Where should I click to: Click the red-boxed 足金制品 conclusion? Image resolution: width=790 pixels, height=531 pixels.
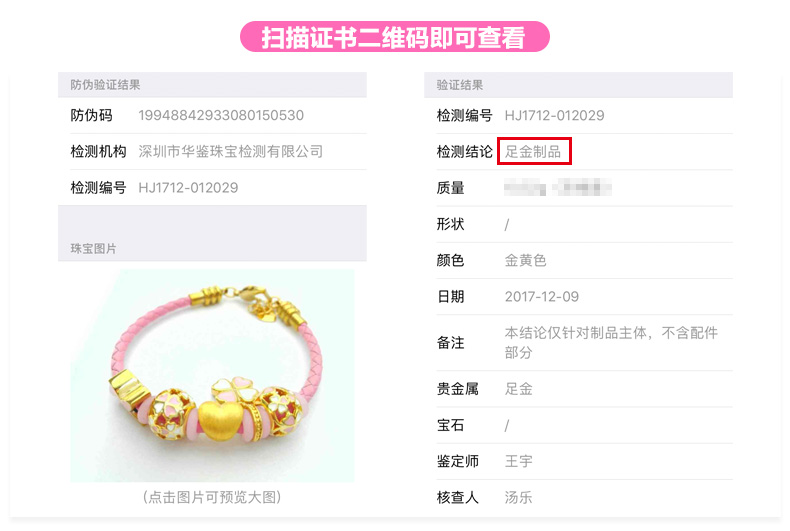(534, 151)
